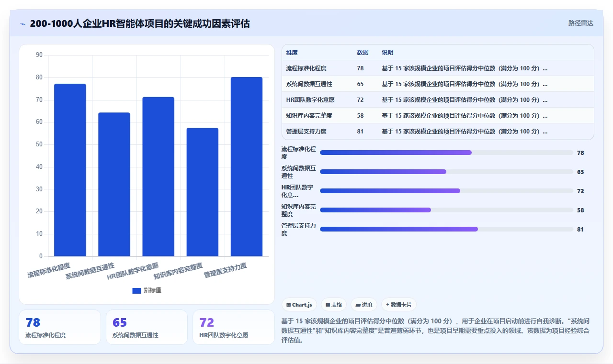Click table value 81 for 管理层支持力度
The width and height of the screenshot is (613, 364).
pyautogui.click(x=360, y=132)
